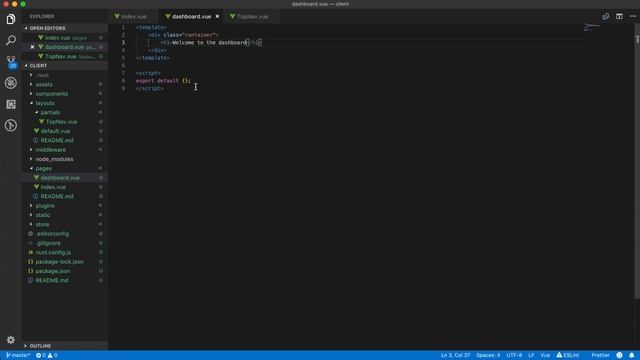Viewport: 640px width, 360px height.
Task: Switch to the TopNav.vue tab
Action: click(x=252, y=16)
